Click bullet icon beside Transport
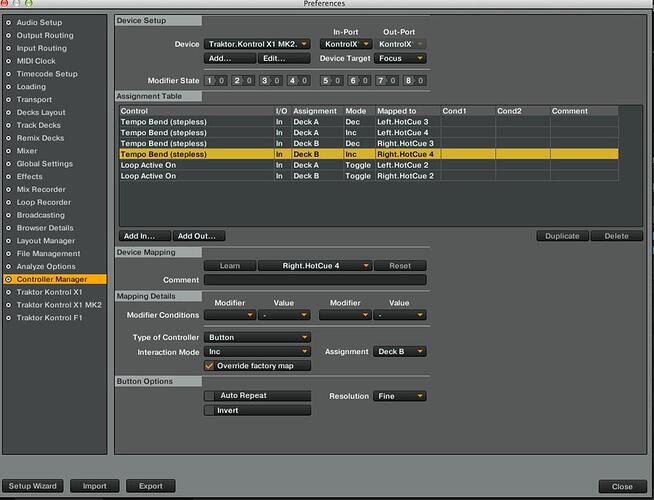 pyautogui.click(x=8, y=100)
